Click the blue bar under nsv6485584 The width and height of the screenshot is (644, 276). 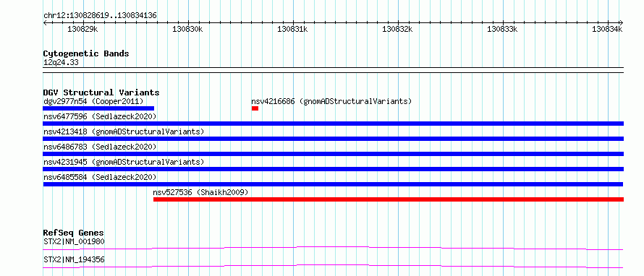[333, 184]
